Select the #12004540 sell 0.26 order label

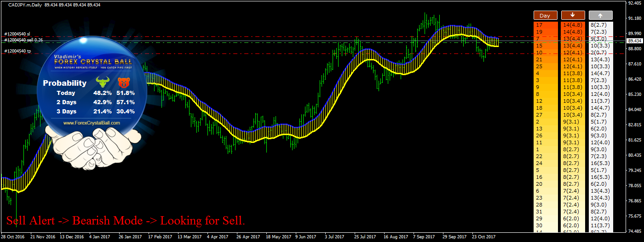click(23, 40)
